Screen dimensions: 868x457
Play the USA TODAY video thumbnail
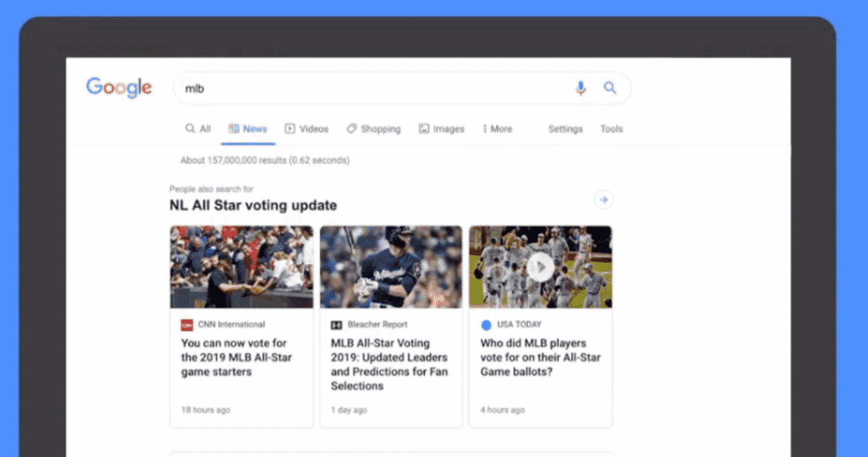click(540, 267)
